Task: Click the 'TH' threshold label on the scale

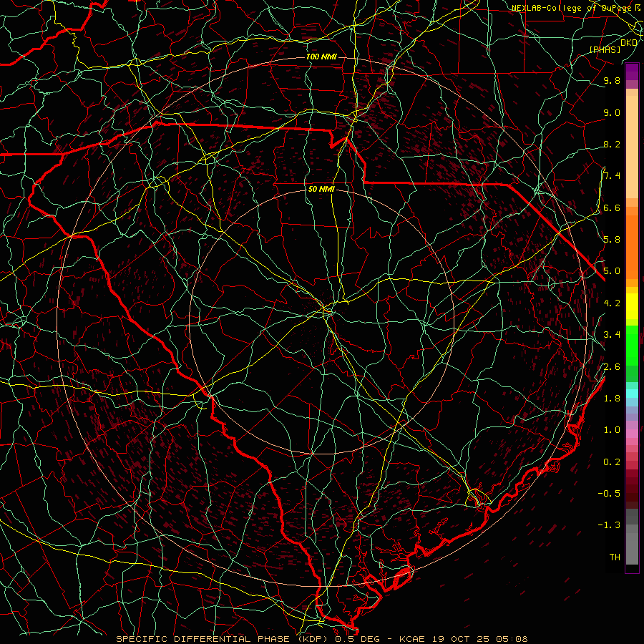Action: (x=615, y=557)
